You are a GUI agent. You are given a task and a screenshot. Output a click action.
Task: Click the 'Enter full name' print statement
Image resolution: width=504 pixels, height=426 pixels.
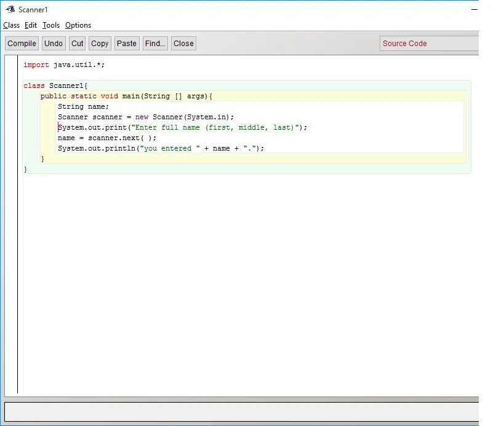[x=182, y=127]
